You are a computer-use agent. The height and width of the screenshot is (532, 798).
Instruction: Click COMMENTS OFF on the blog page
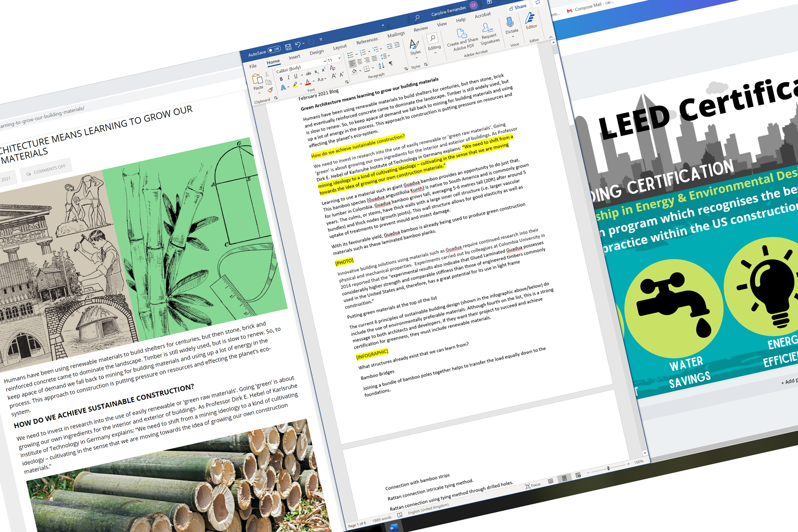point(45,170)
